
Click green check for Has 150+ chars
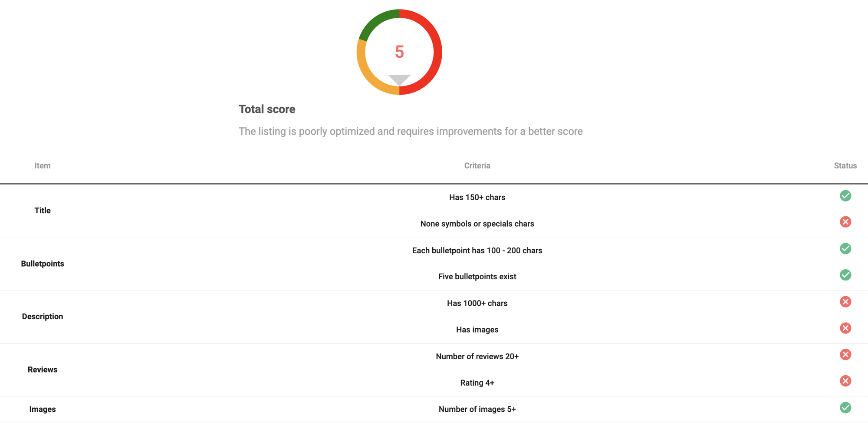click(x=845, y=196)
